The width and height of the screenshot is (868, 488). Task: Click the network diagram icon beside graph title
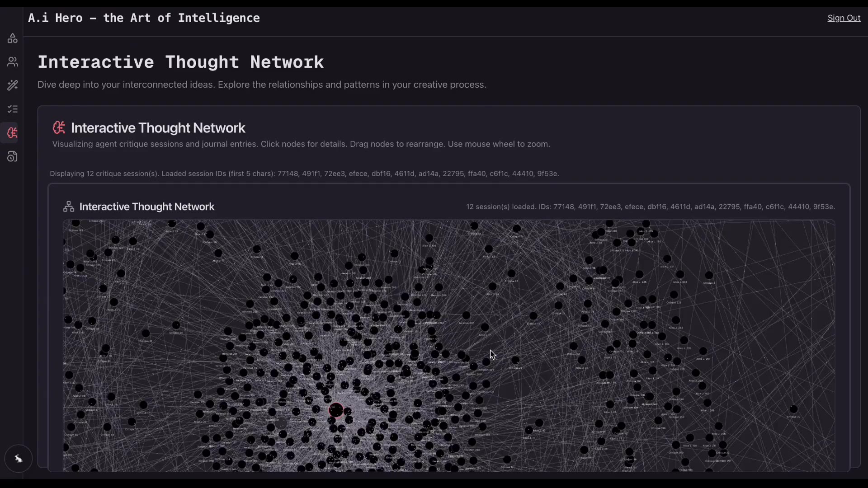tap(69, 206)
